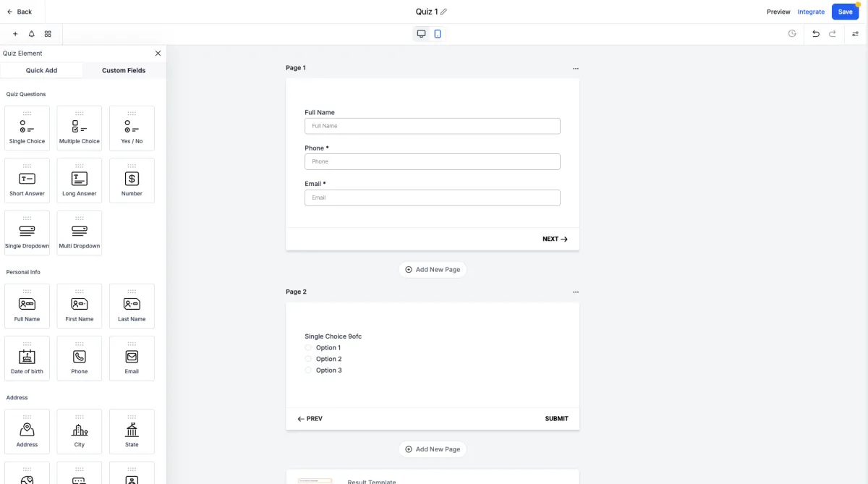Screen dimensions: 868x484
Task: Switch to Quick Add tab
Action: [x=41, y=70]
